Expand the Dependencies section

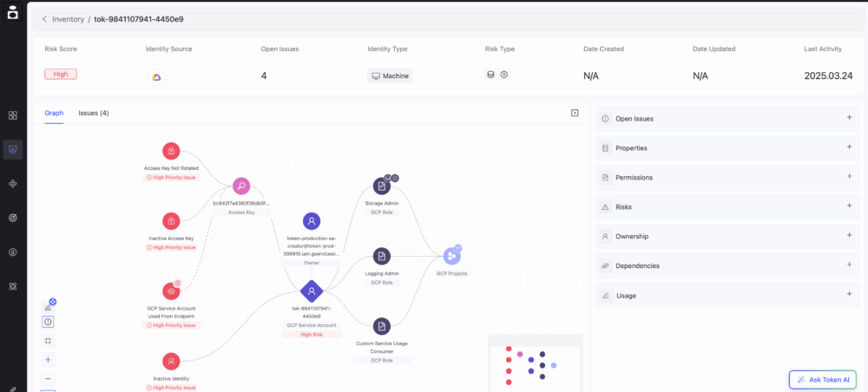click(x=727, y=265)
